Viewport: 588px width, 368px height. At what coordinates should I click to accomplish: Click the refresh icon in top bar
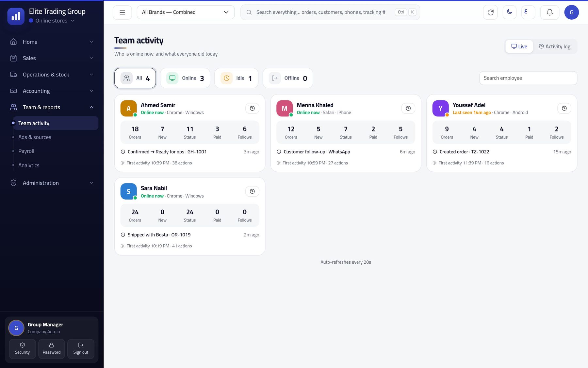pos(490,12)
